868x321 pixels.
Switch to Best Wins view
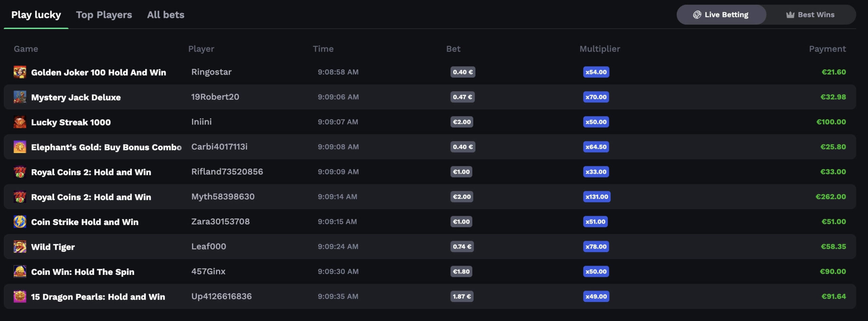tap(810, 15)
